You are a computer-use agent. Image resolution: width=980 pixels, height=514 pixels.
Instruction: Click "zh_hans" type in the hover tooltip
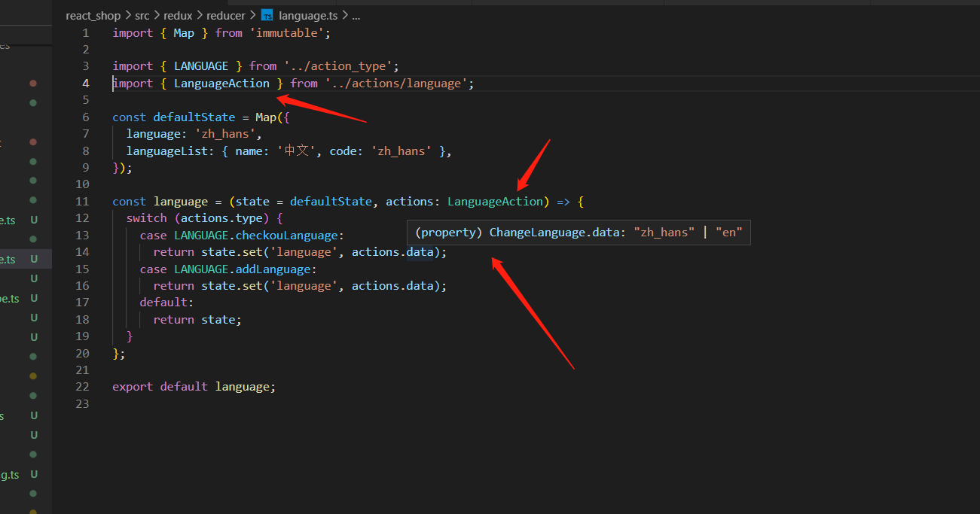(x=664, y=233)
